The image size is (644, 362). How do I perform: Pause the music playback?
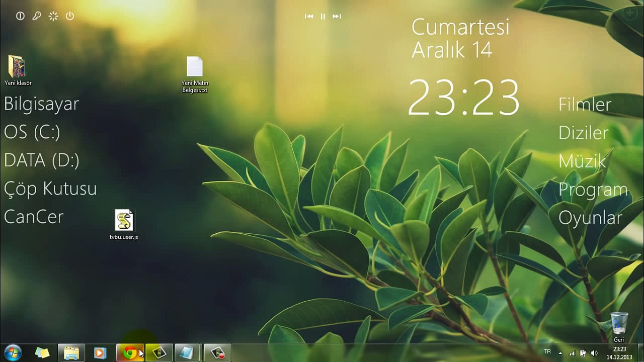tap(323, 17)
